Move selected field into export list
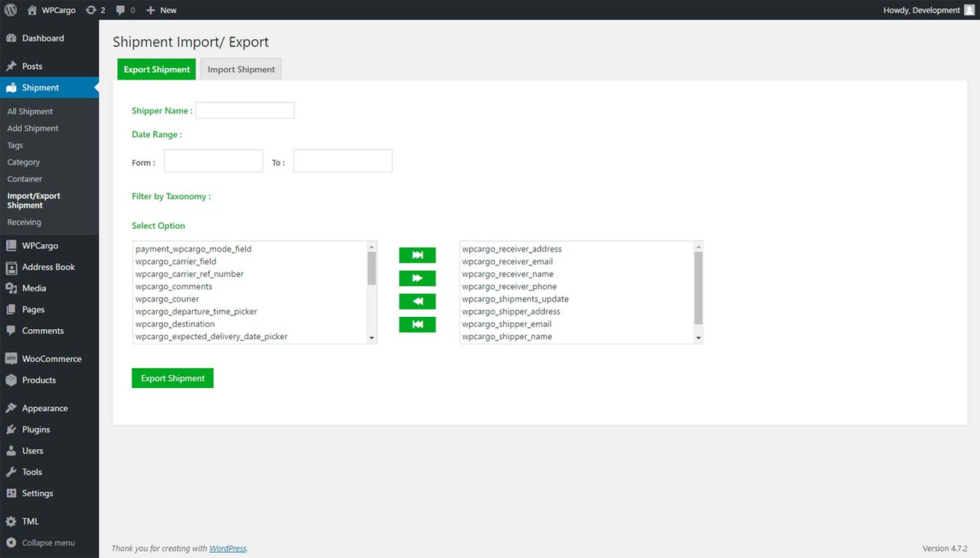The image size is (980, 558). [416, 278]
